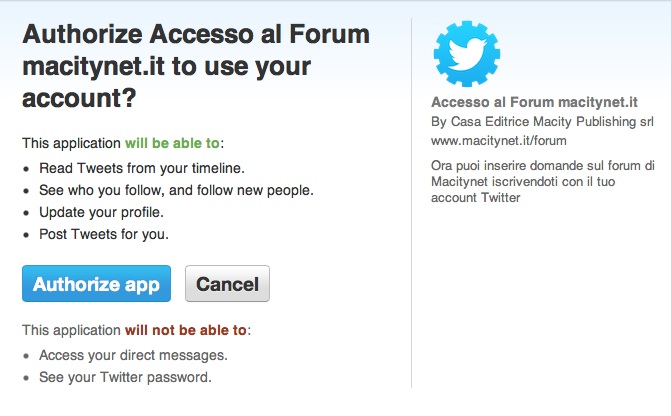
Task: Click the sidebar title Accesso al Forum macitynet.it
Action: [x=535, y=103]
